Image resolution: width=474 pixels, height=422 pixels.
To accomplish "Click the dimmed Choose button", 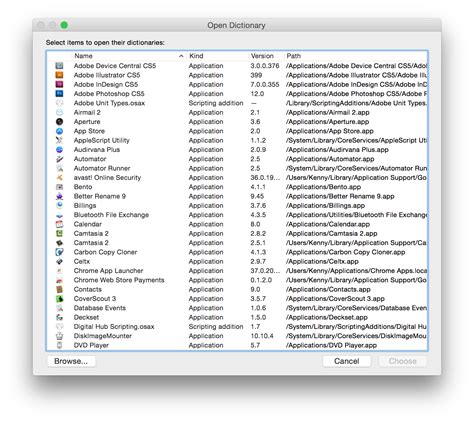I will [x=402, y=361].
